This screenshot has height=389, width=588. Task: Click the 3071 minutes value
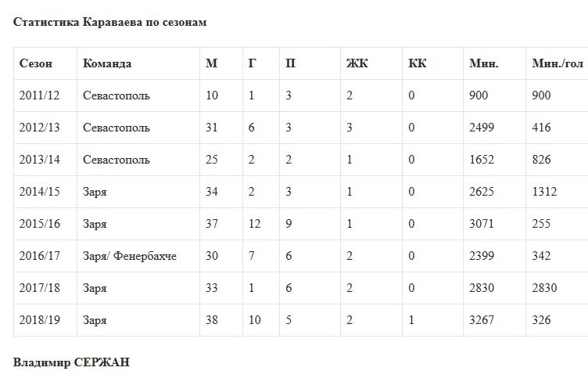coord(482,224)
